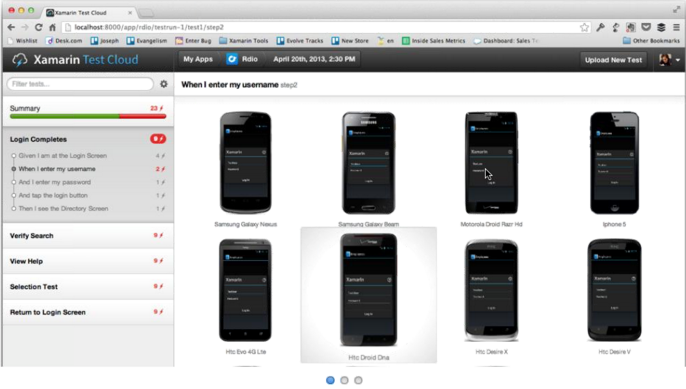Click the browser forward arrow
This screenshot has width=686, height=389.
pos(25,27)
